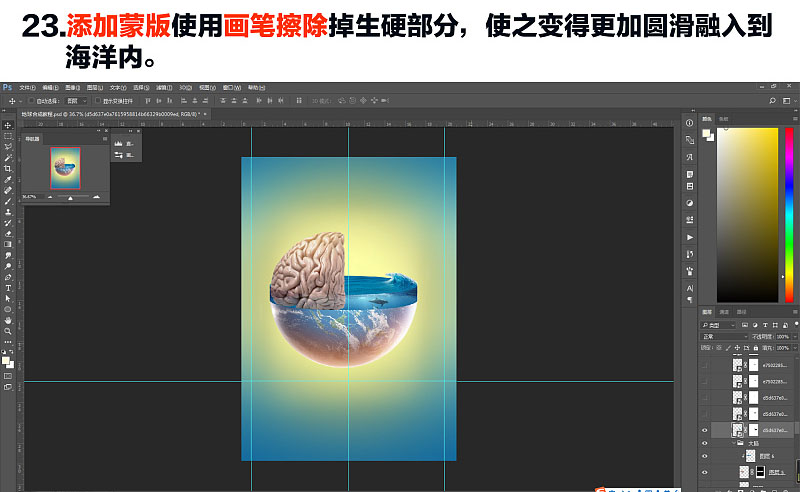Filter layers by pixel layers icon
The width and height of the screenshot is (800, 492).
click(x=745, y=325)
